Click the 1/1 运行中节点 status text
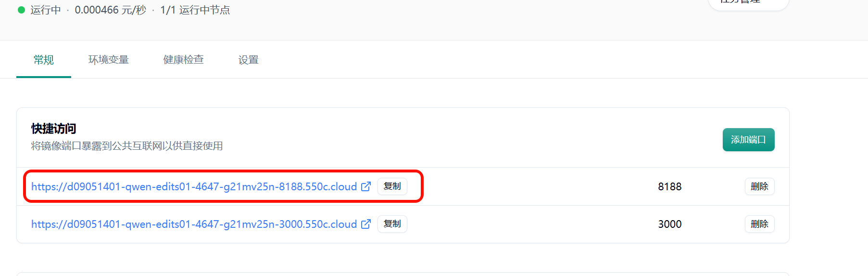Viewport: 868px width, 276px height. (195, 10)
